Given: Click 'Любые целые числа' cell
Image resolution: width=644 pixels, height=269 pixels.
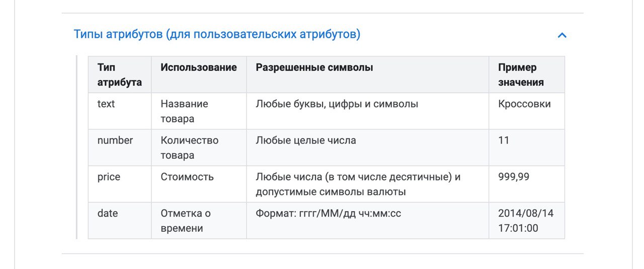Looking at the screenshot, I should (x=367, y=148).
